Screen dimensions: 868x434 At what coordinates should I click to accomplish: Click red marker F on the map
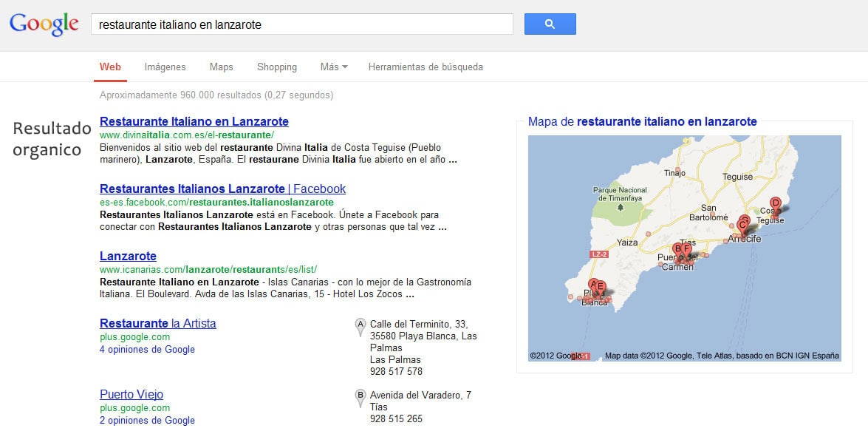click(686, 251)
